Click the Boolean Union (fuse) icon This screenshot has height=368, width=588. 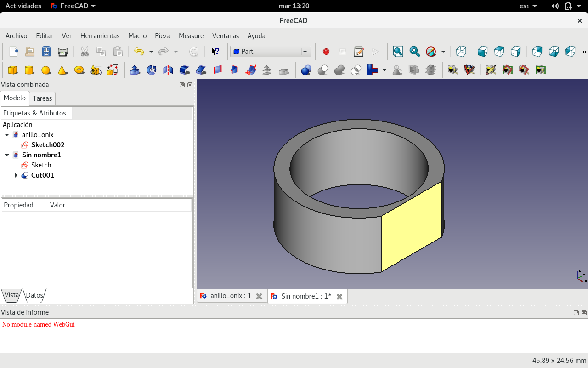point(339,70)
